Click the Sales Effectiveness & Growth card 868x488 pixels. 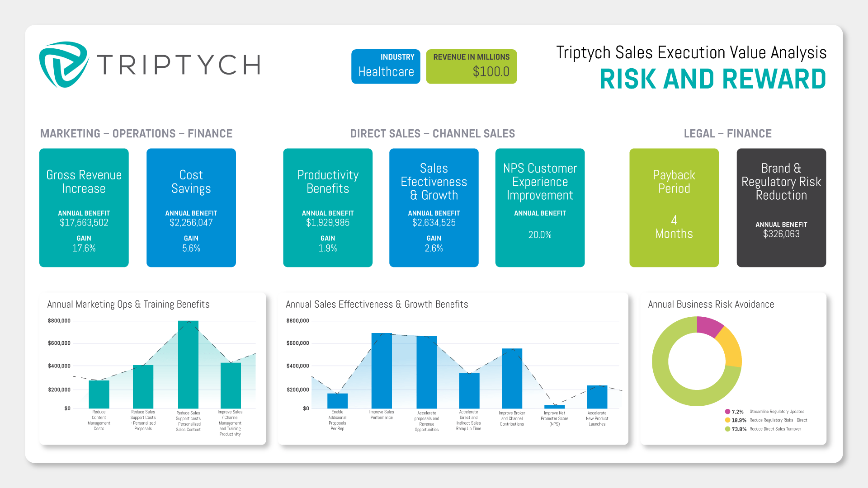point(434,207)
